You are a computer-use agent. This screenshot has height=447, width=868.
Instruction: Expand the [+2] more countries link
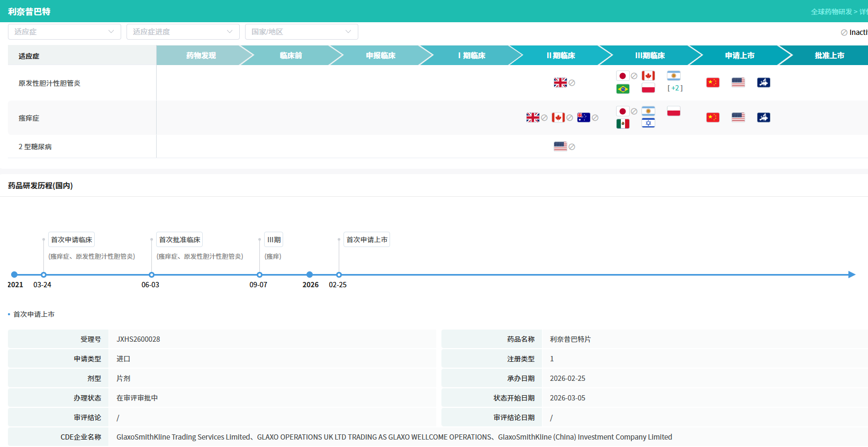point(675,88)
